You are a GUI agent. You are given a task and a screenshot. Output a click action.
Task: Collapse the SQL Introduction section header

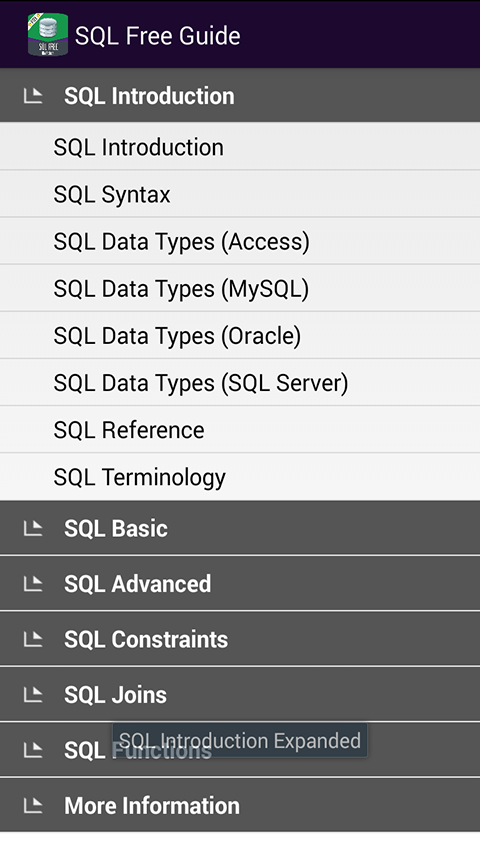240,95
